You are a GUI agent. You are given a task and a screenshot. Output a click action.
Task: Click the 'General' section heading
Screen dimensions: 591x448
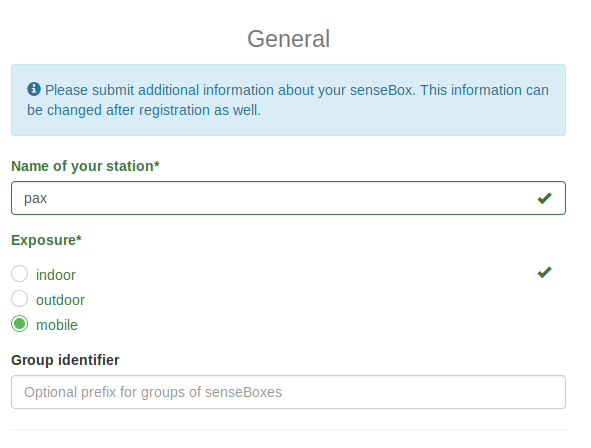tap(289, 38)
